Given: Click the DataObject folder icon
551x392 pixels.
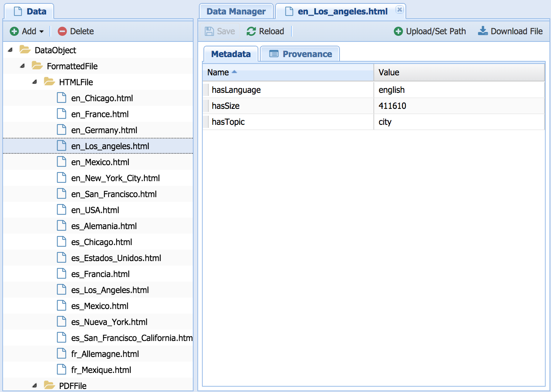Looking at the screenshot, I should pyautogui.click(x=25, y=50).
